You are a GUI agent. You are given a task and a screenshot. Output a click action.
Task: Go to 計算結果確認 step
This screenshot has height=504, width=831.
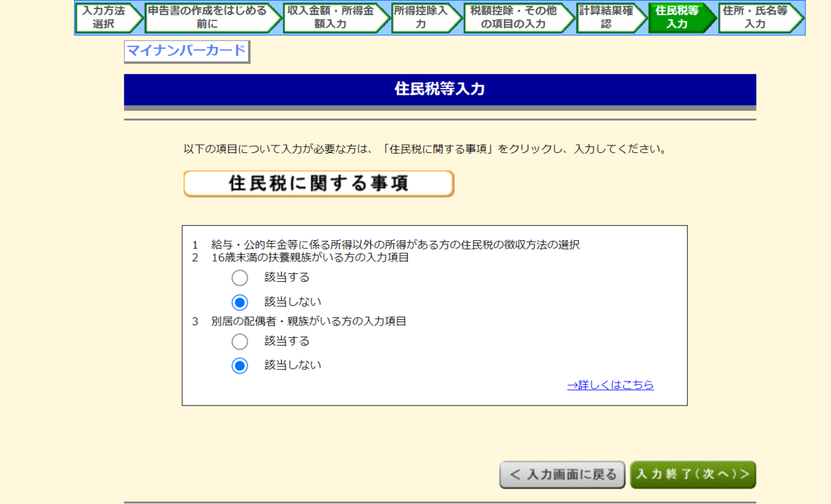point(611,17)
